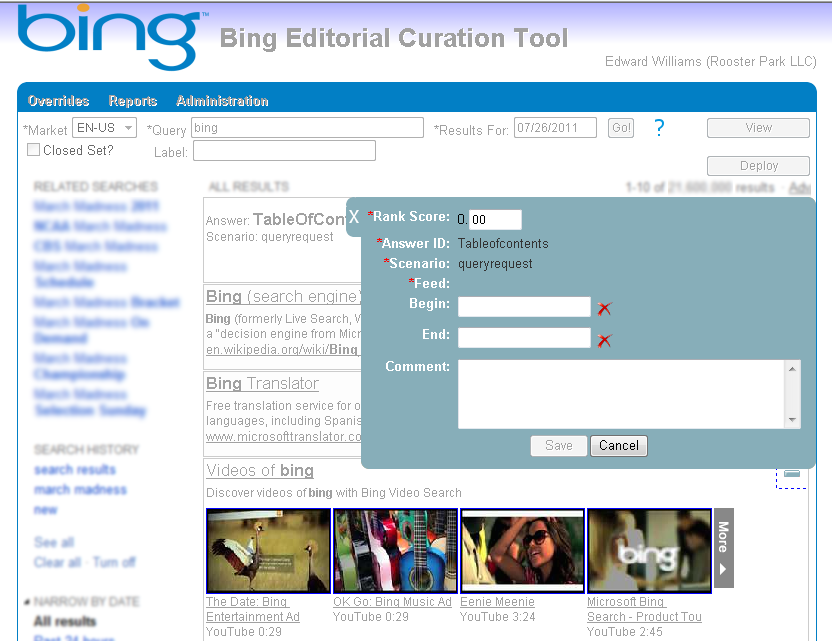Viewport: 832px width, 641px height.
Task: Open the Bing (search engine) result link
Action: tap(283, 297)
